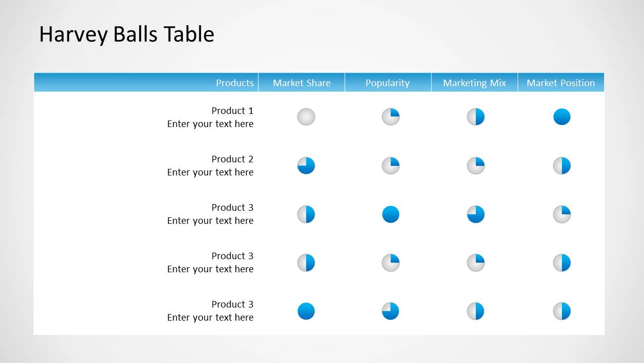This screenshot has width=644, height=363.
Task: Select the Product 2 row label
Action: click(232, 159)
